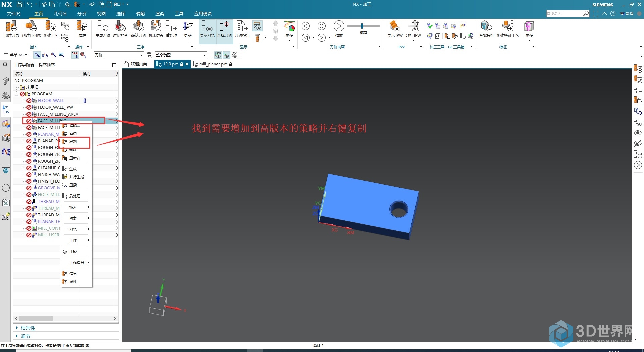Click the 查找命令 search input field
The width and height of the screenshot is (644, 352).
tap(564, 14)
